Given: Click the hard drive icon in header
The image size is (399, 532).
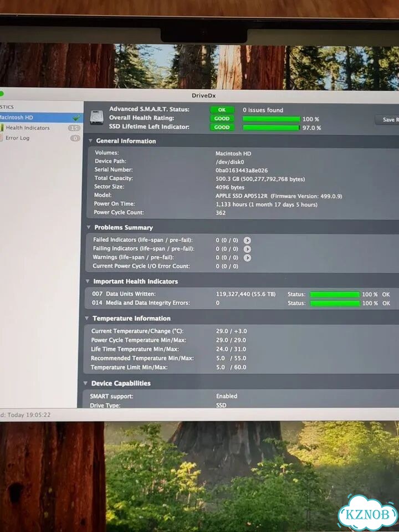Looking at the screenshot, I should (96, 117).
